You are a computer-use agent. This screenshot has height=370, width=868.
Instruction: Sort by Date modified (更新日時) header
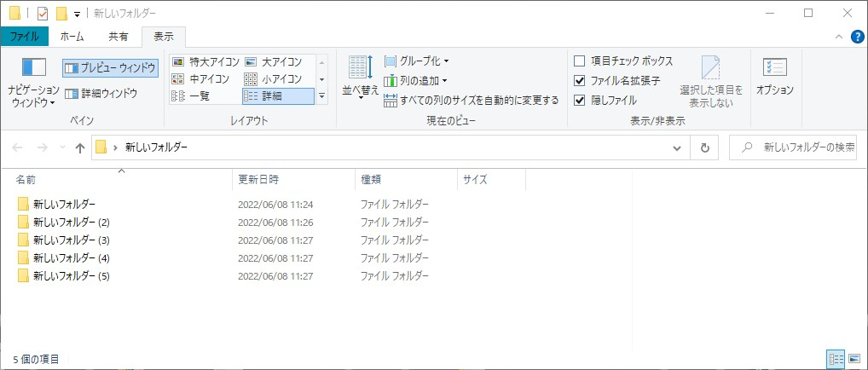pos(293,180)
